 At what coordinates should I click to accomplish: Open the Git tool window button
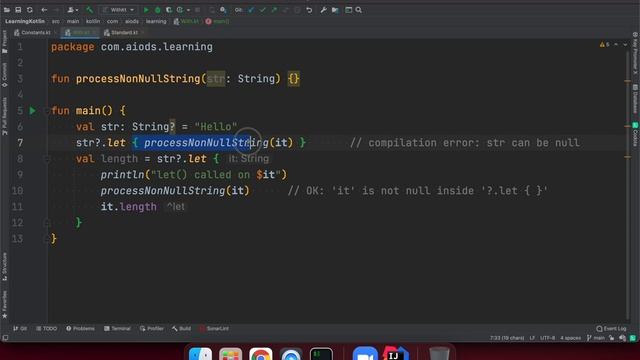(20, 329)
